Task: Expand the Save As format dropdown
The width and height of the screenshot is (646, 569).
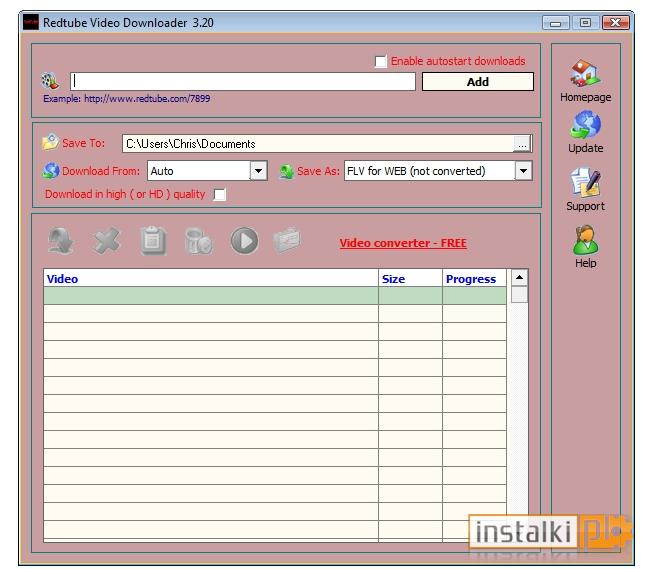Action: tap(523, 171)
